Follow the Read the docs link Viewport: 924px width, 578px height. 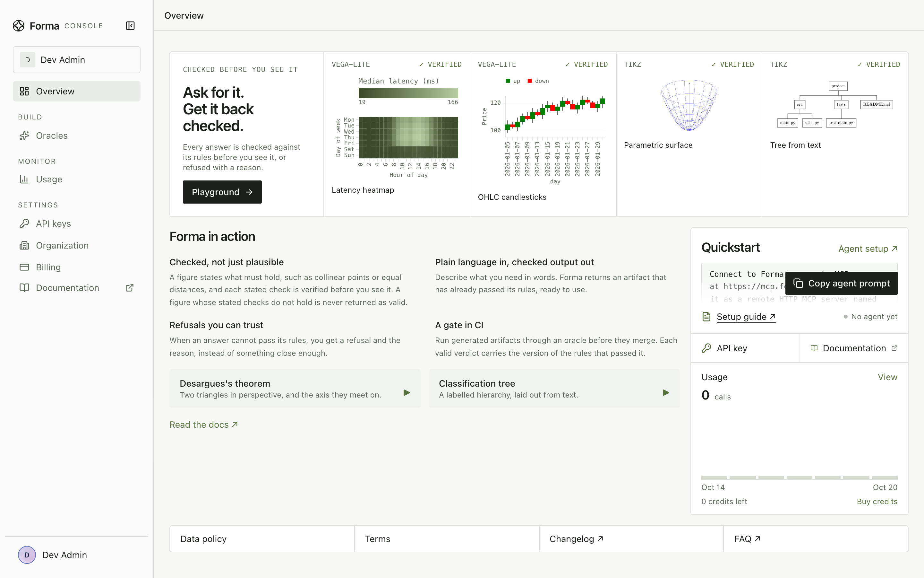(x=204, y=424)
